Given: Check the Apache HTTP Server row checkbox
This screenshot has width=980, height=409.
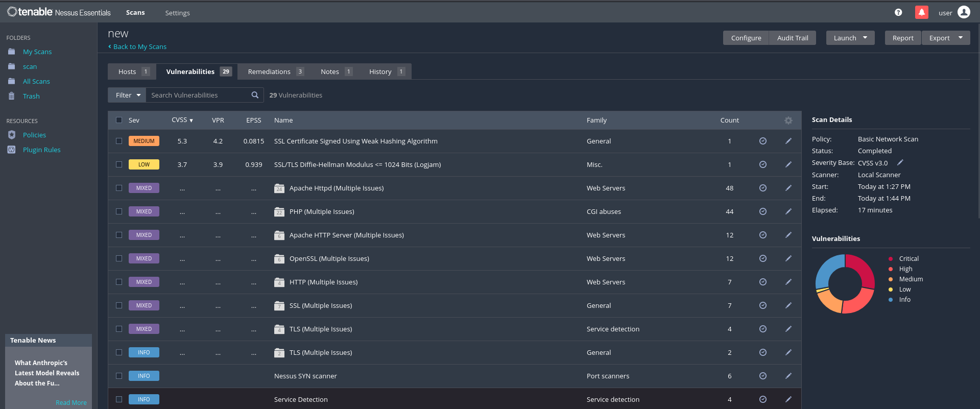Looking at the screenshot, I should 119,235.
